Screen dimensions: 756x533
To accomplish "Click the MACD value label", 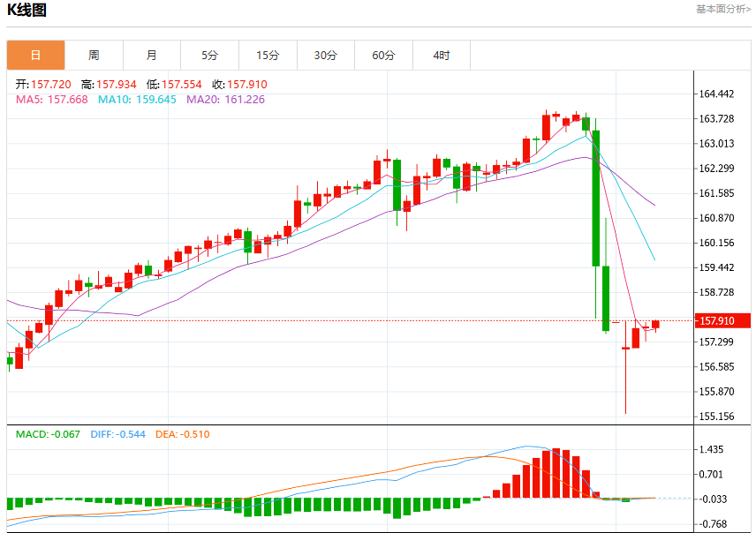I will (x=48, y=434).
